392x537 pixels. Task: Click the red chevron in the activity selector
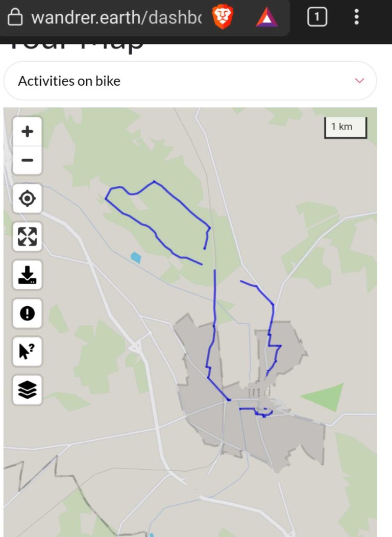(359, 81)
